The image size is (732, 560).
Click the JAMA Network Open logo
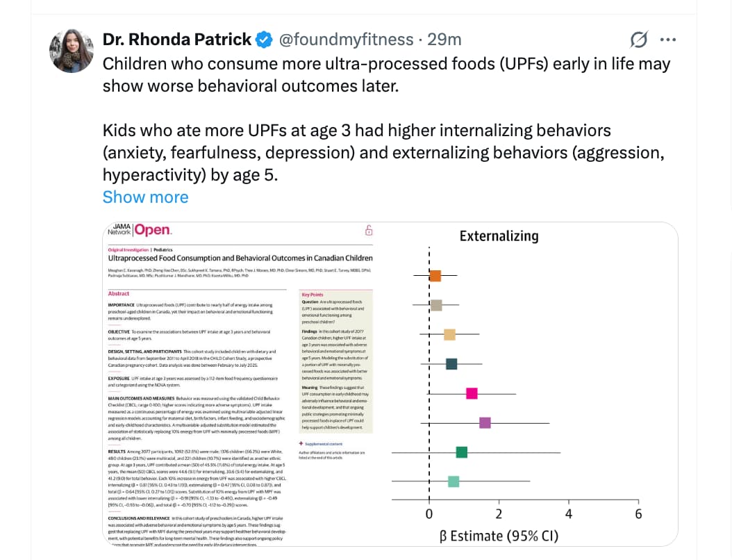[x=140, y=231]
